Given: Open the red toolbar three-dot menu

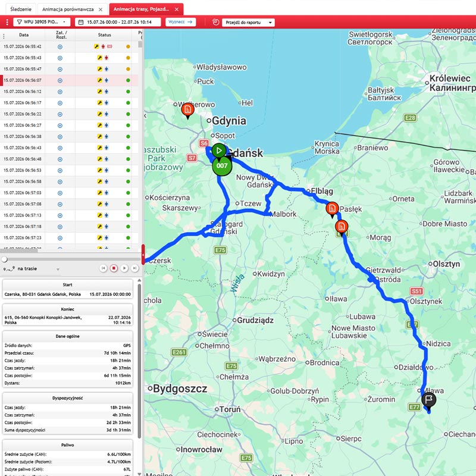Looking at the screenshot, I should [7, 22].
